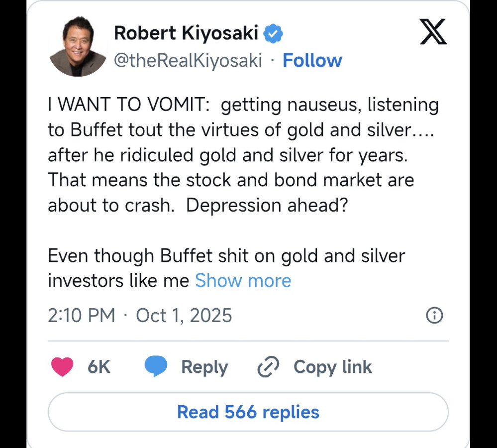Screen dimensions: 497x448
Task: Click the Reply text label
Action: point(204,367)
